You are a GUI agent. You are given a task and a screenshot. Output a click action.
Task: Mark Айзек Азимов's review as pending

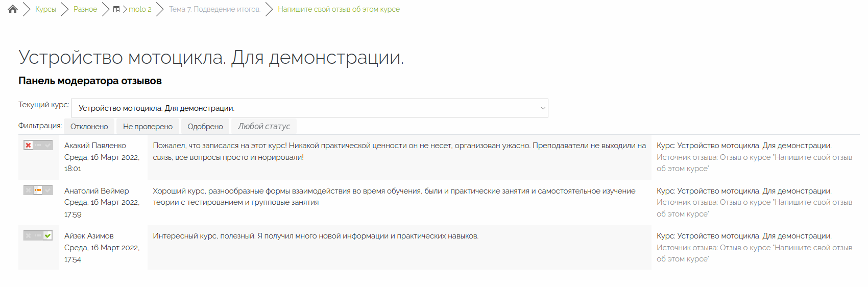click(38, 235)
